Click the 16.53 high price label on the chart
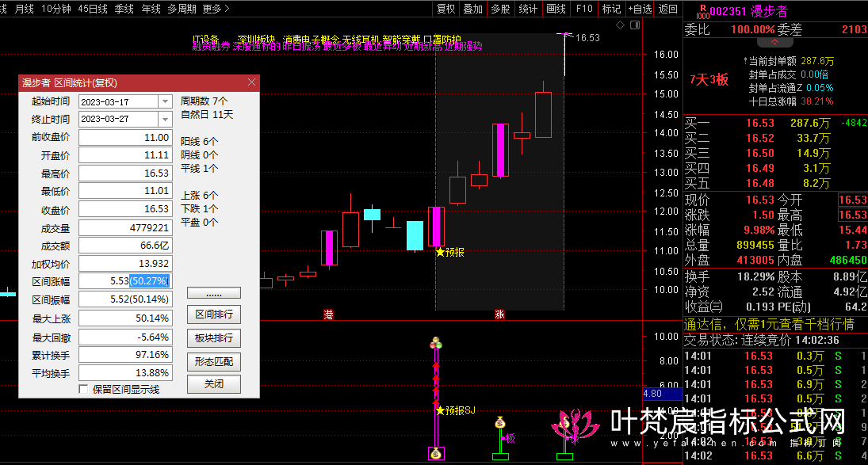Viewport: 868px width, 465px height. tap(587, 37)
